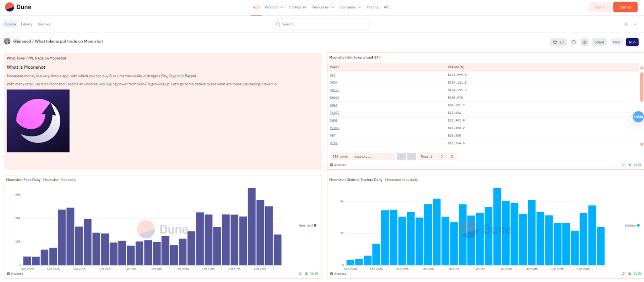The image size is (644, 282).
Task: Expand the Product dropdown menu
Action: [x=274, y=7]
